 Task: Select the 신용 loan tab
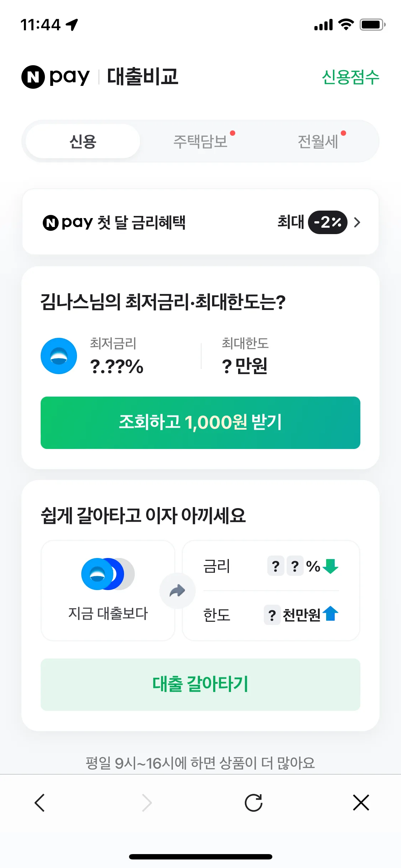(x=83, y=141)
